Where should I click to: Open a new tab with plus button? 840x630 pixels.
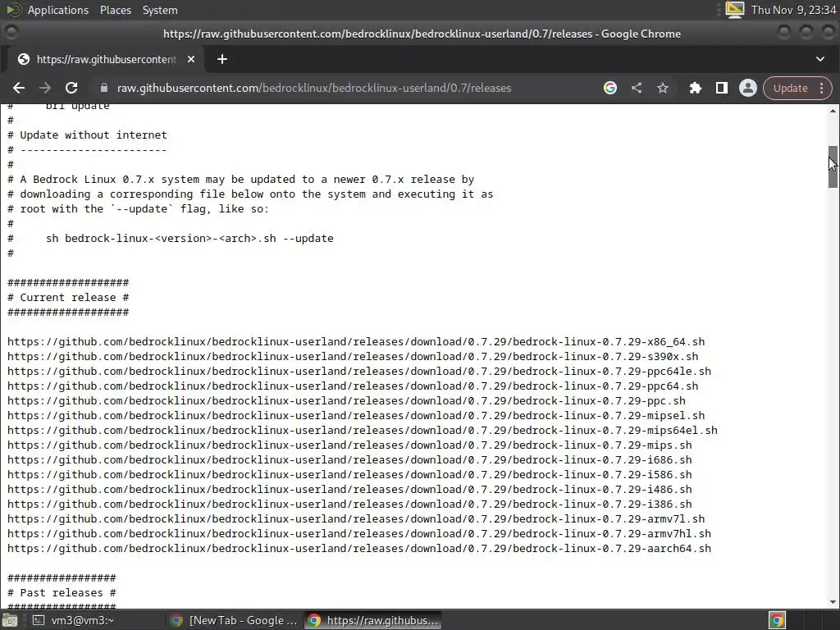click(221, 59)
